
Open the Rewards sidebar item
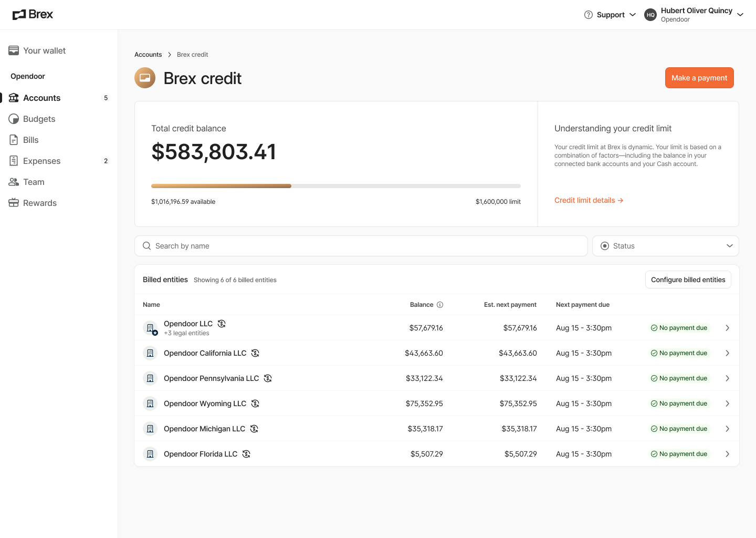coord(59,203)
